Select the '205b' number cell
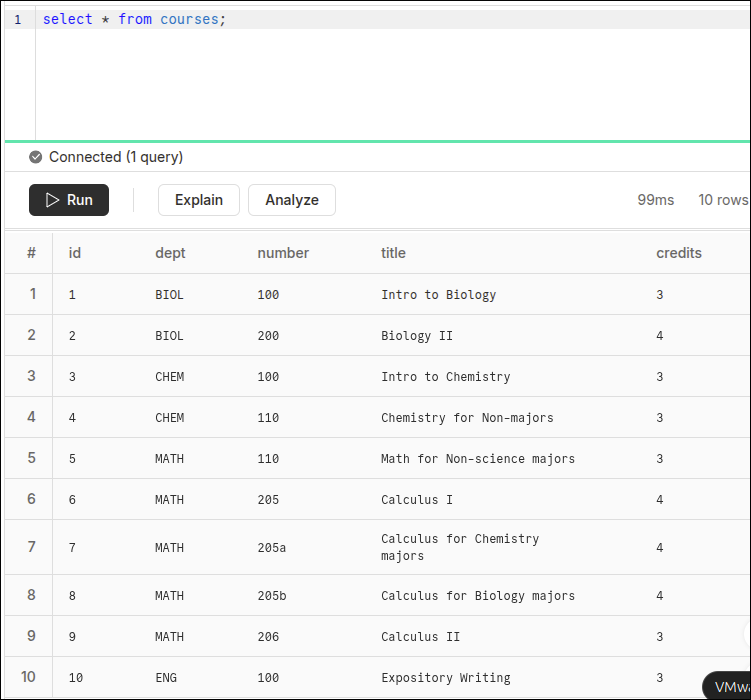751x700 pixels. coord(271,596)
